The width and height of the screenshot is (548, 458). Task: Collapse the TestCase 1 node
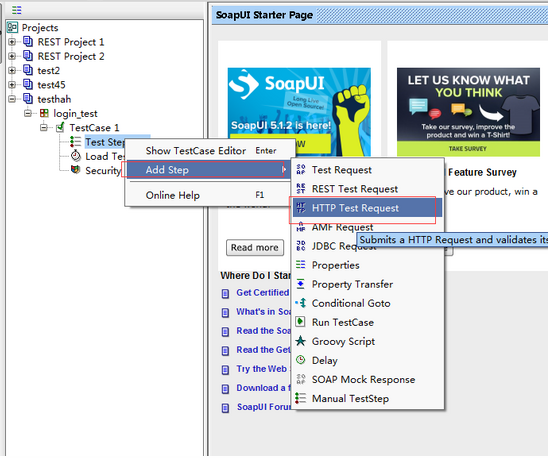pyautogui.click(x=44, y=128)
